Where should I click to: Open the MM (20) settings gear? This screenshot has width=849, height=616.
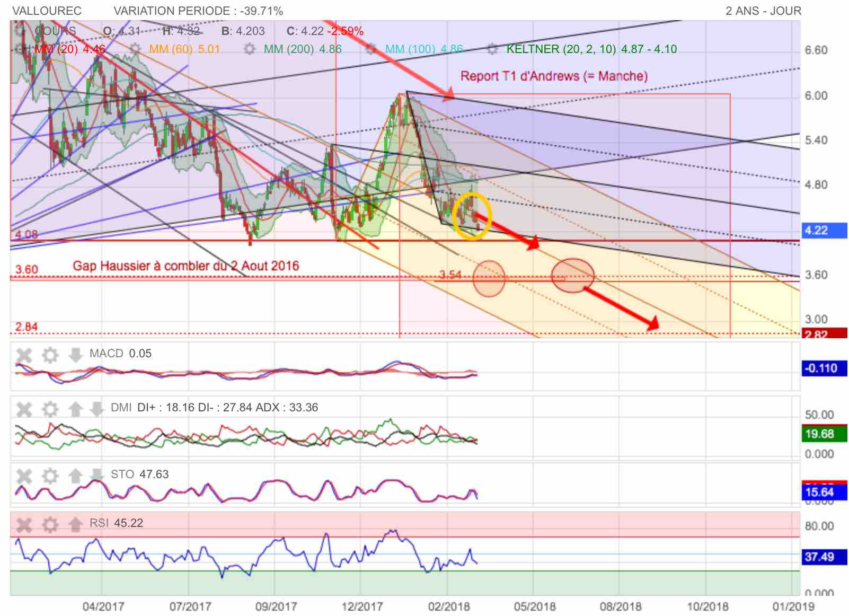(x=21, y=49)
